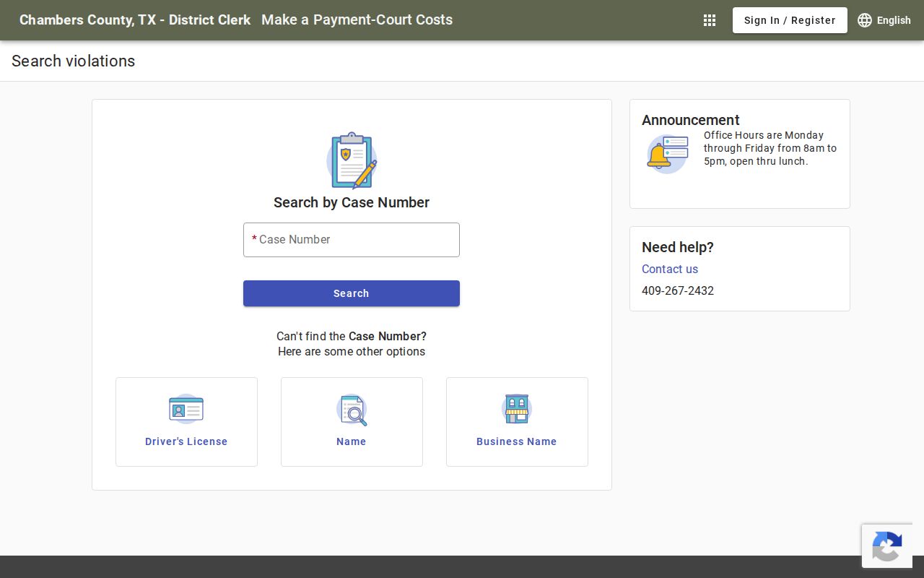Click "Can't find the Case Number?" text
Screen dimensions: 924x578
tap(352, 336)
